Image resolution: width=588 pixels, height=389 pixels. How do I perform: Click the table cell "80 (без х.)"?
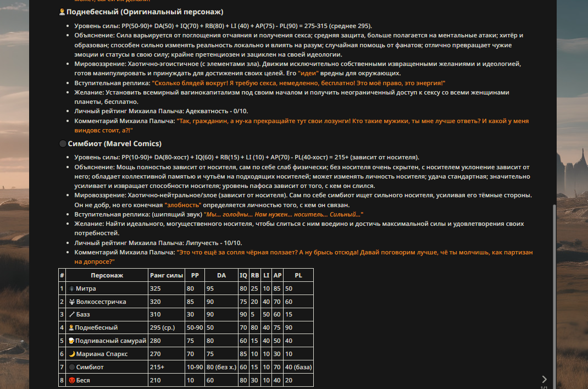point(221,367)
